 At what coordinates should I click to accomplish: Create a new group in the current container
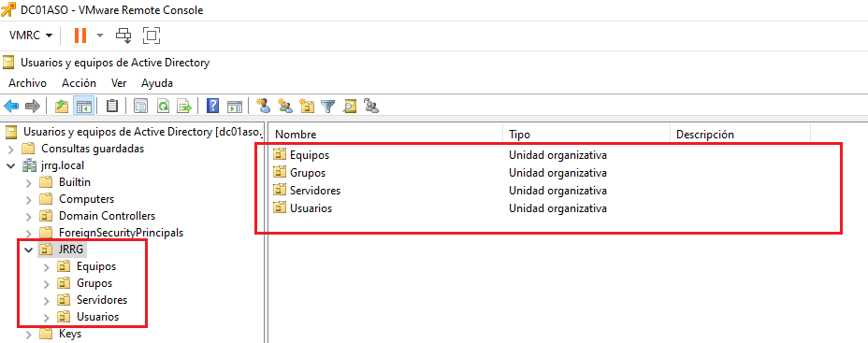[285, 106]
